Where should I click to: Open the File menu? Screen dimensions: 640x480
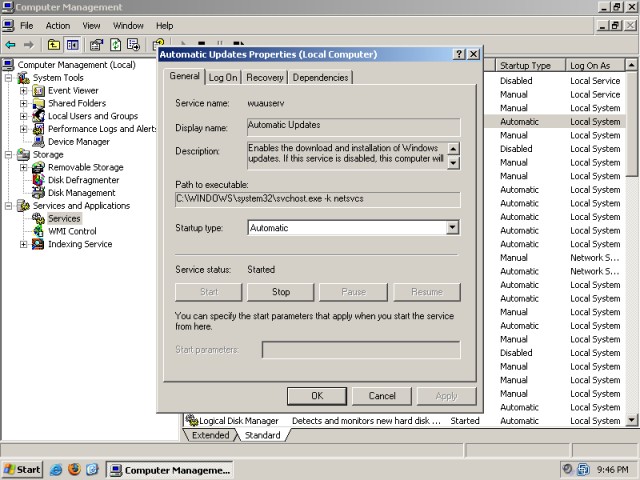27,26
